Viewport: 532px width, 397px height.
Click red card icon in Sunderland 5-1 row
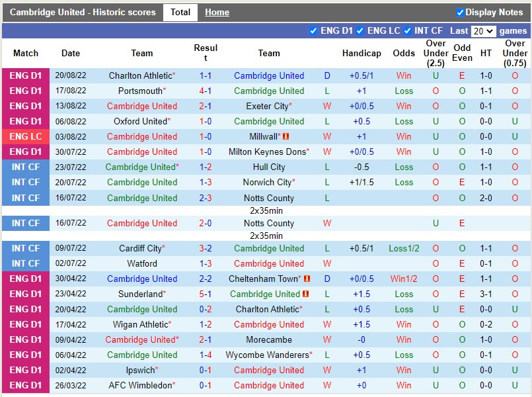pos(306,294)
